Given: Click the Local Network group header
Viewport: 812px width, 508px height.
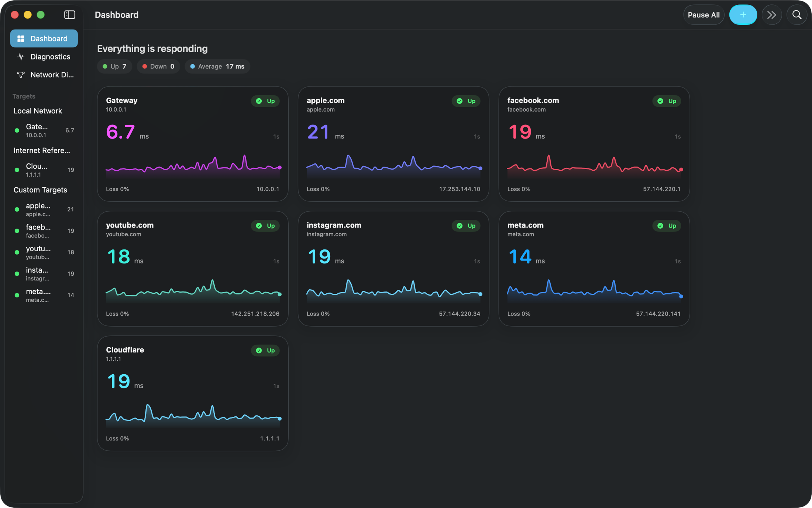Looking at the screenshot, I should tap(38, 111).
